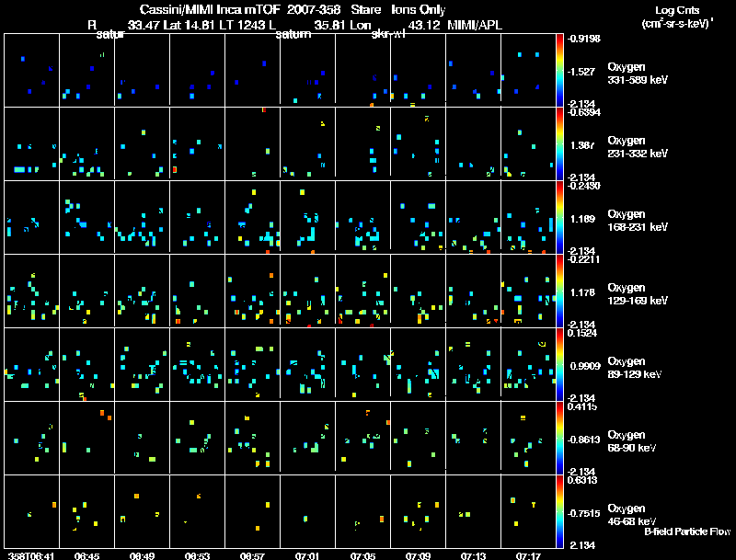Click the 'Stare' word in the title
736x560 pixels.
(x=365, y=10)
